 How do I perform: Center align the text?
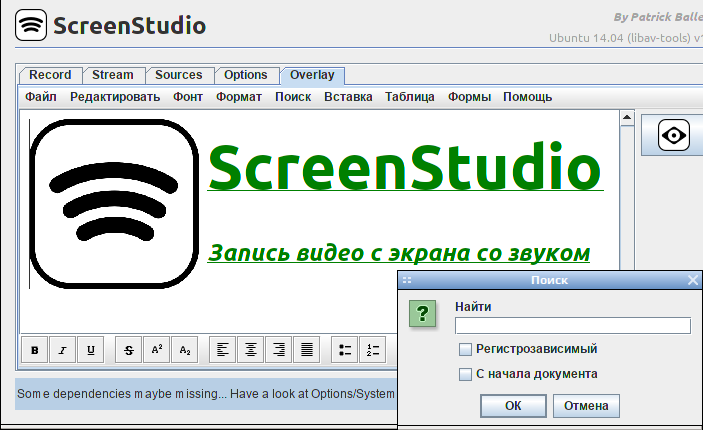[251, 350]
